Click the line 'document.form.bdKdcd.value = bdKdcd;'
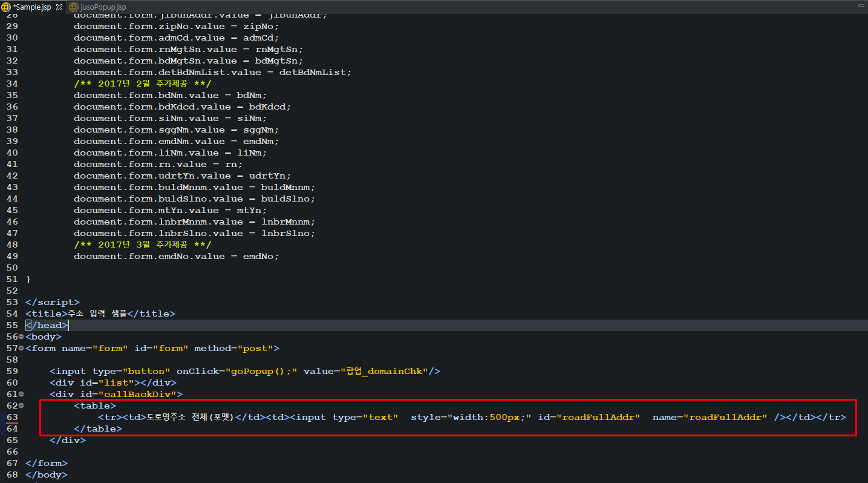868x483 pixels. [182, 107]
